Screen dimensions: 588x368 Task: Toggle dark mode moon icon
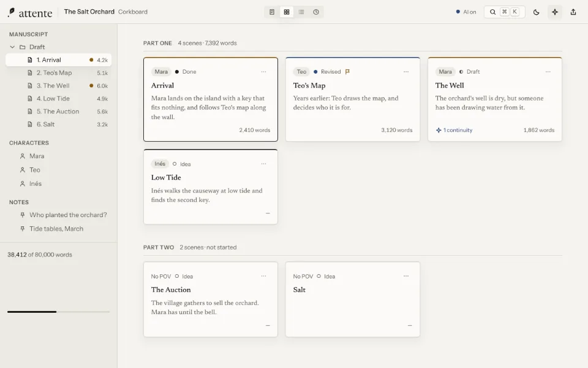[x=537, y=12]
